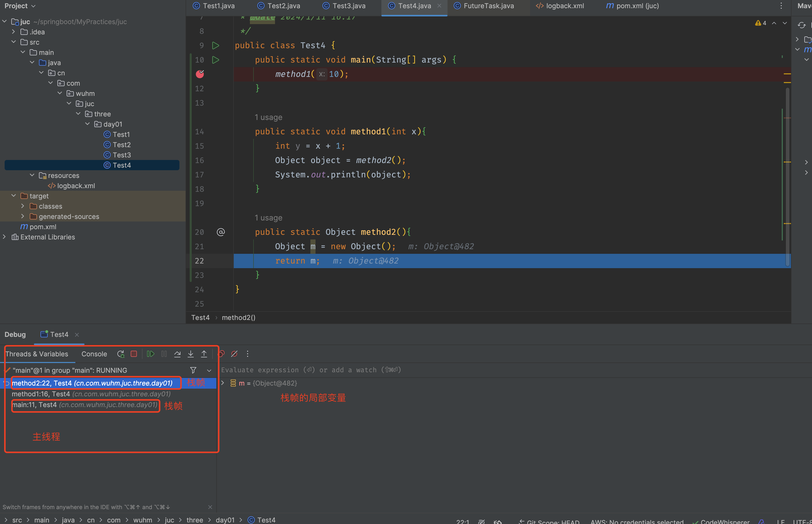Step out of method2
812x524 pixels.
pyautogui.click(x=204, y=354)
